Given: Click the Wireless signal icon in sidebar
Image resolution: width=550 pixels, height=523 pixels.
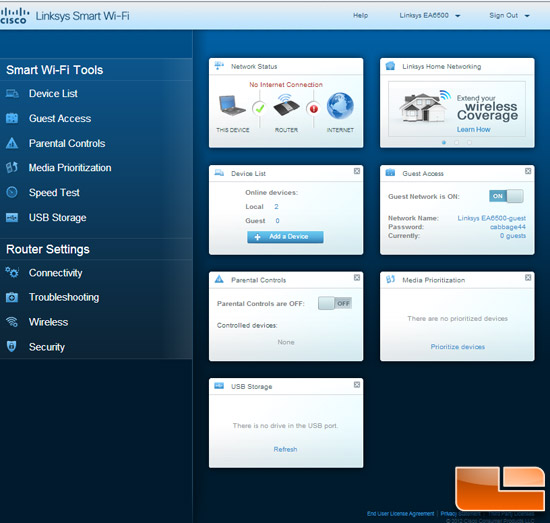Looking at the screenshot, I should (x=12, y=322).
